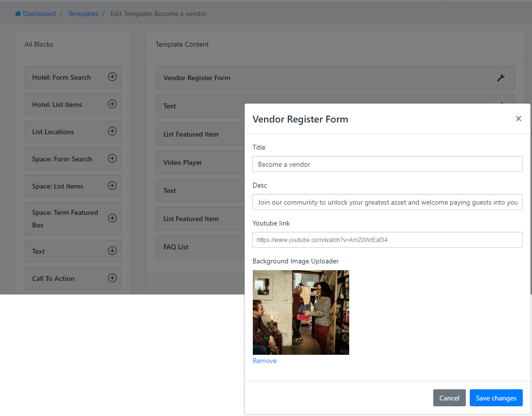This screenshot has width=532, height=416.
Task: Go to Templates breadcrumb link
Action: pos(83,14)
